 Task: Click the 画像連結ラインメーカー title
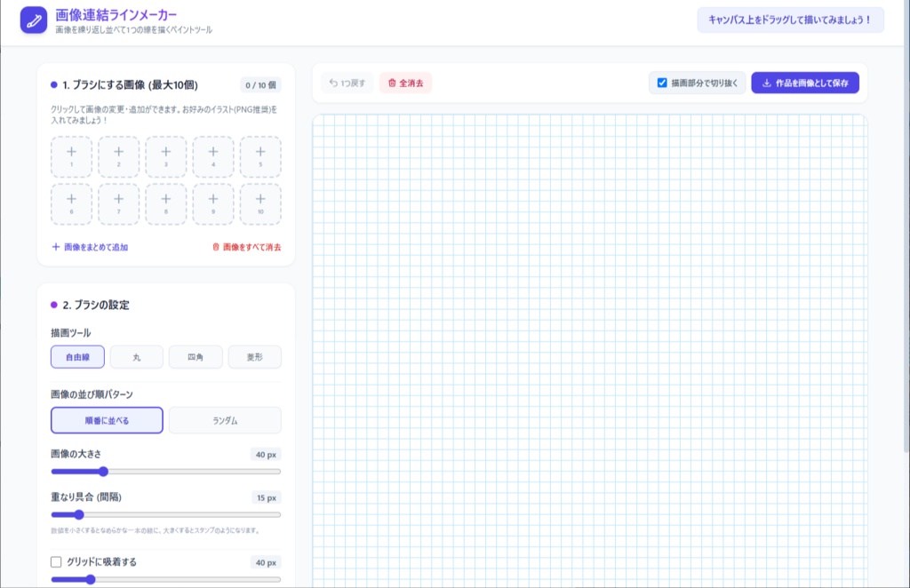click(116, 14)
